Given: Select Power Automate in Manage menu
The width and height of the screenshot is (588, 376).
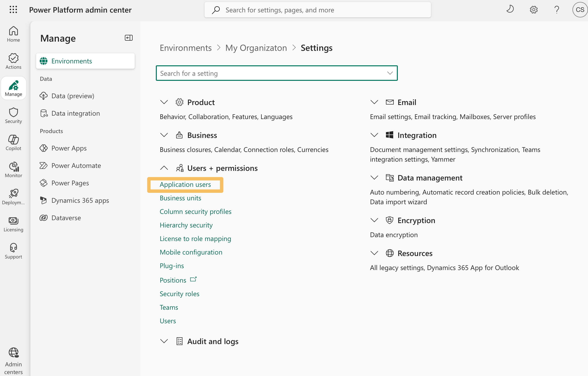Looking at the screenshot, I should tap(76, 165).
